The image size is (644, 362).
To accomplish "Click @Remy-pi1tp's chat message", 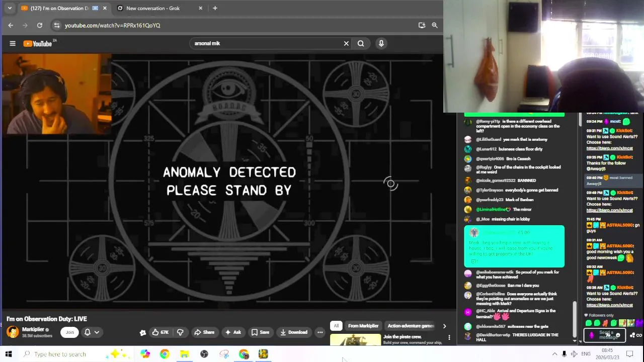I will coord(513,126).
